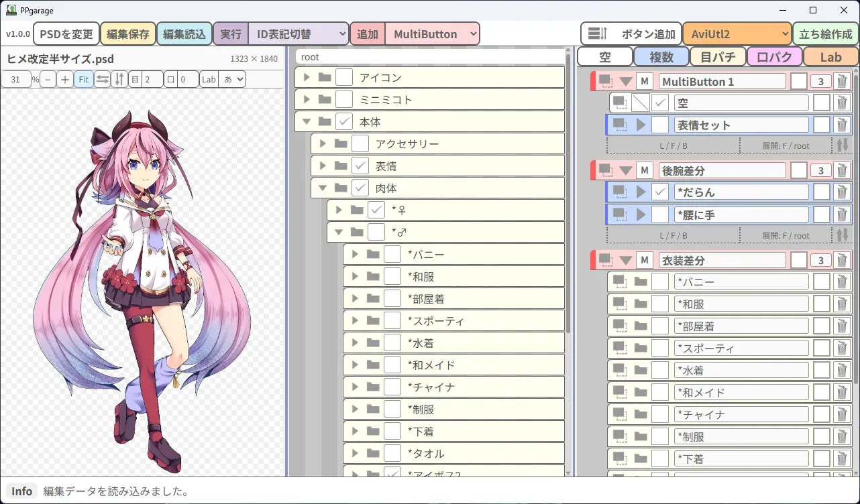Activate the Fit zoom toggle

pos(83,79)
